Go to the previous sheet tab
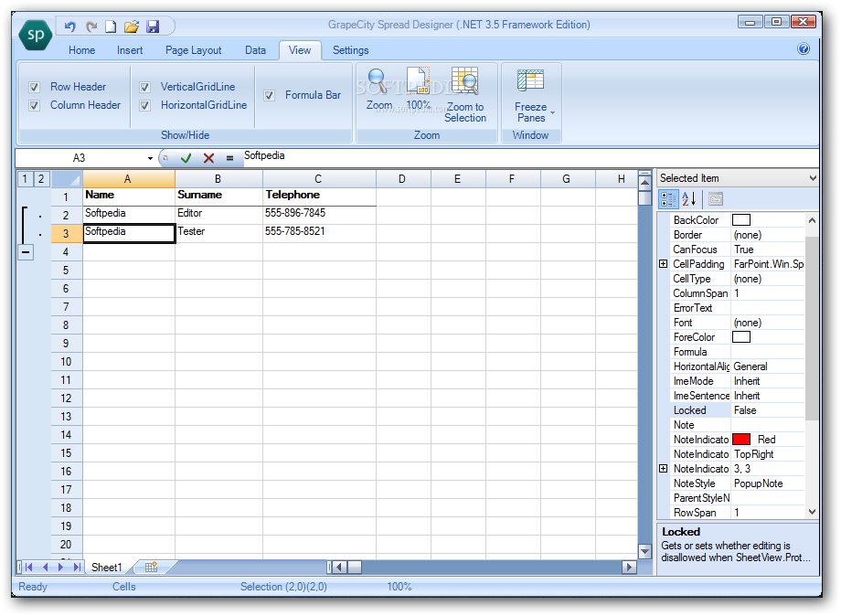The image size is (841, 616). (x=45, y=568)
